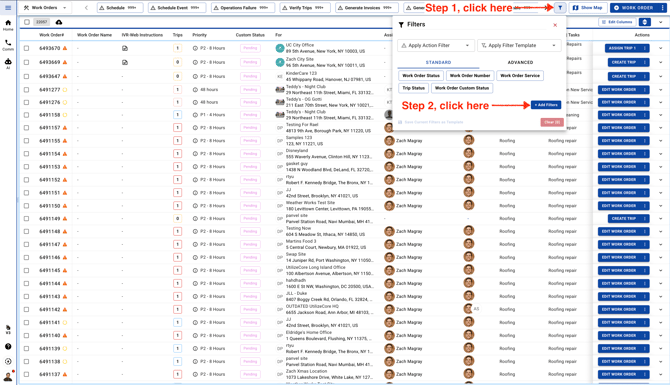Select the Schedule Event action tab
This screenshot has width=670, height=385.
(177, 8)
